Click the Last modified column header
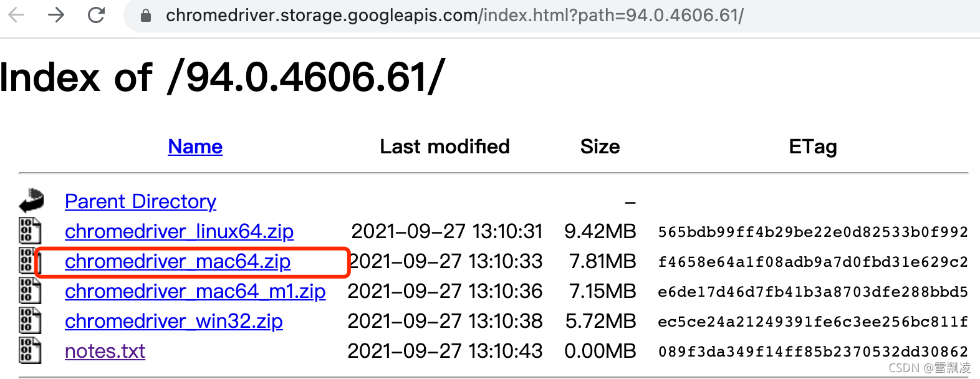 point(444,146)
